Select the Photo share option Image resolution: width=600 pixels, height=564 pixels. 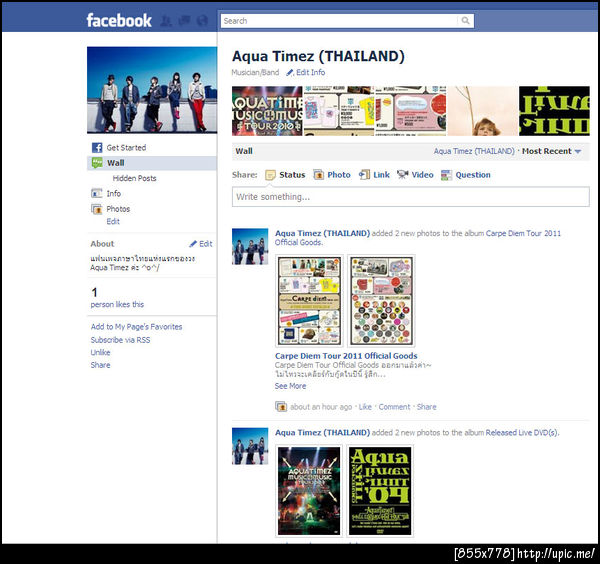(339, 175)
